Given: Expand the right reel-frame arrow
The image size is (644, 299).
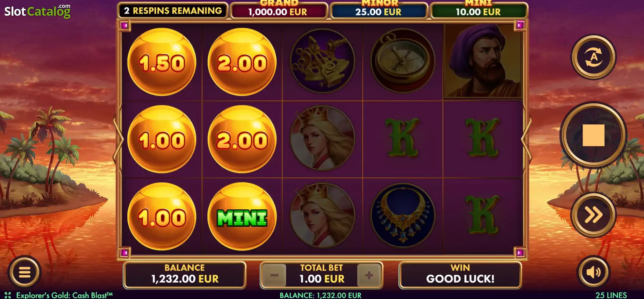Looking at the screenshot, I should click(526, 139).
